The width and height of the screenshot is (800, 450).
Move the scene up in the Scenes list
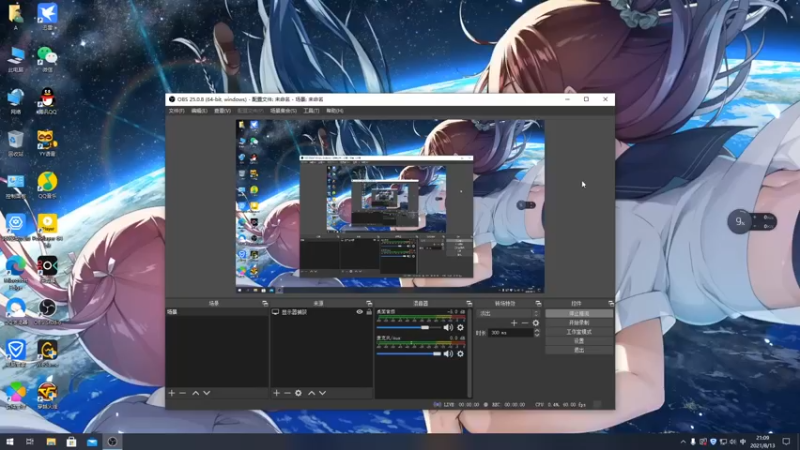click(x=195, y=393)
